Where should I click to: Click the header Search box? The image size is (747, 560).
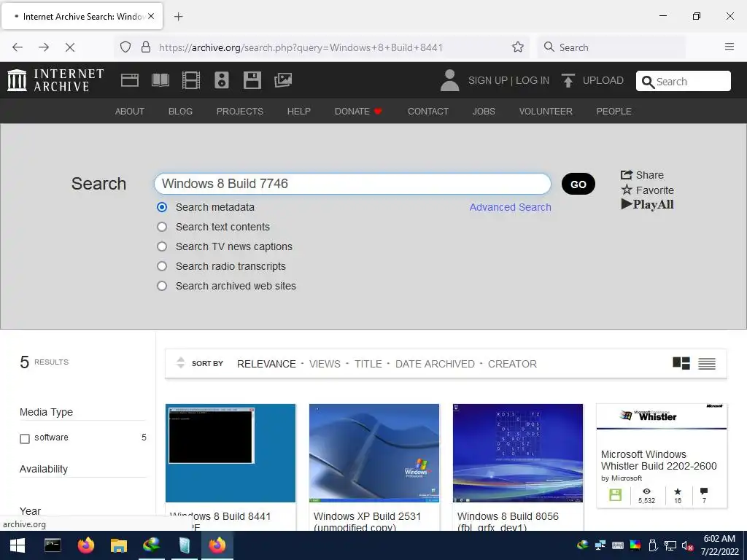coord(683,82)
